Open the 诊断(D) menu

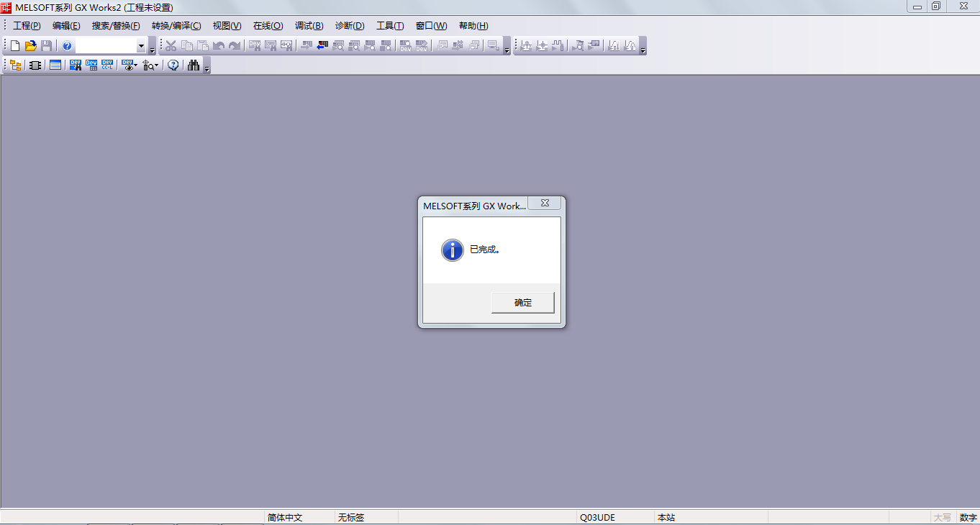[350, 26]
